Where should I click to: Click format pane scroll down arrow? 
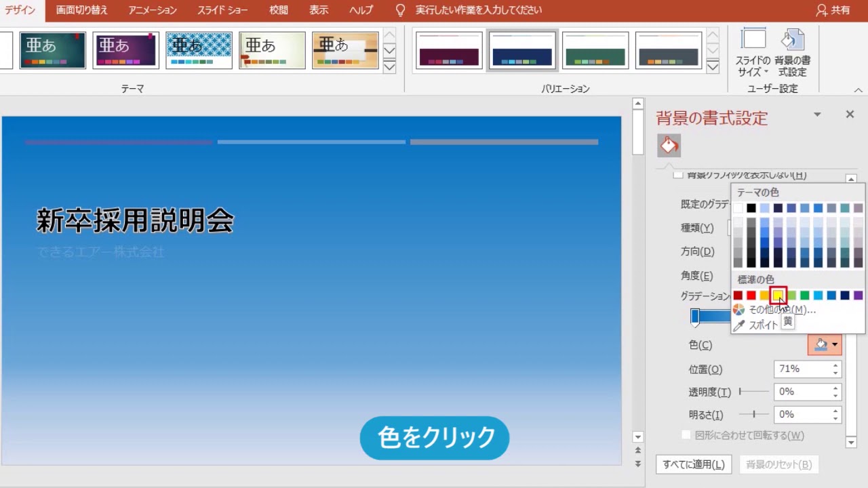(851, 443)
